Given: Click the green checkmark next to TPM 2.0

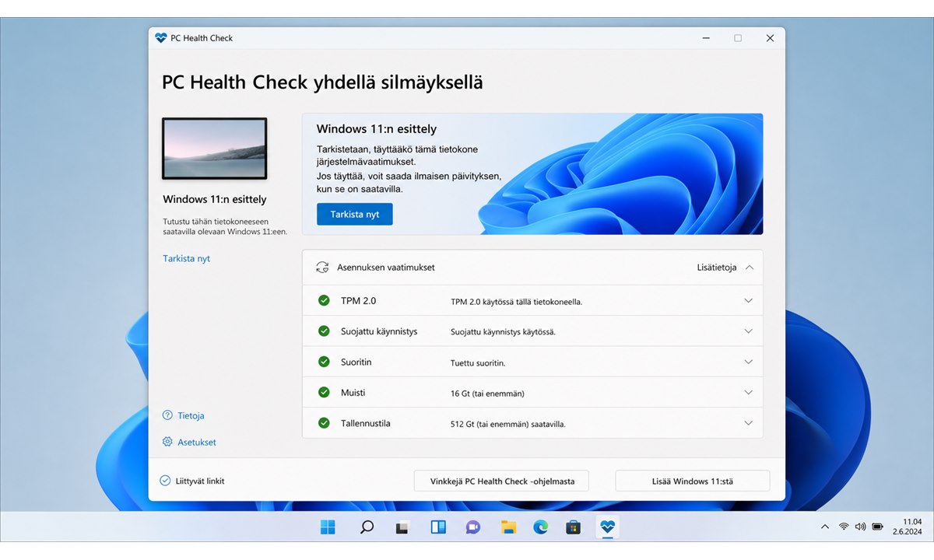Looking at the screenshot, I should [324, 300].
